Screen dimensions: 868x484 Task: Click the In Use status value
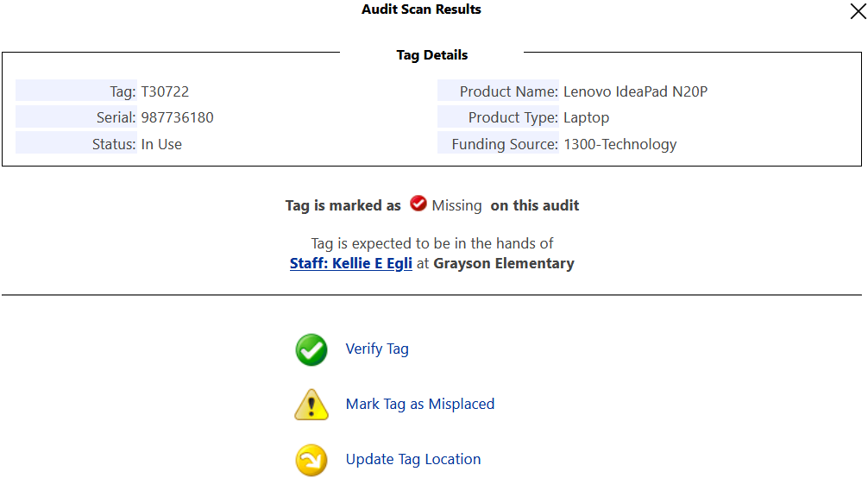click(x=161, y=144)
